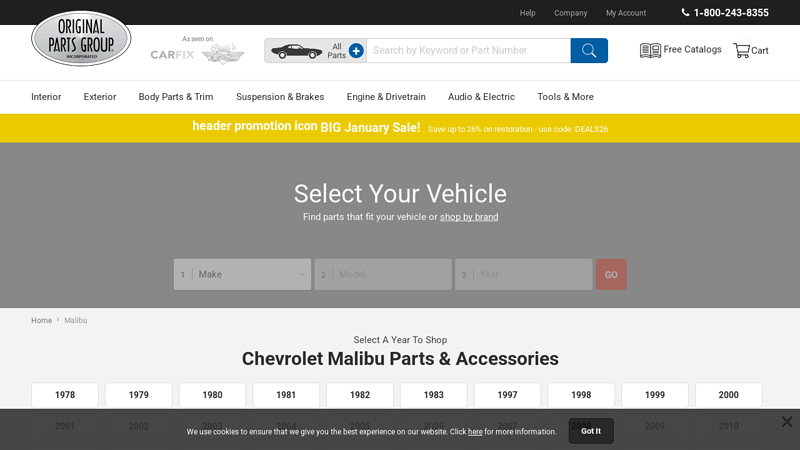The height and width of the screenshot is (450, 800).
Task: Select year 2000
Action: click(729, 395)
